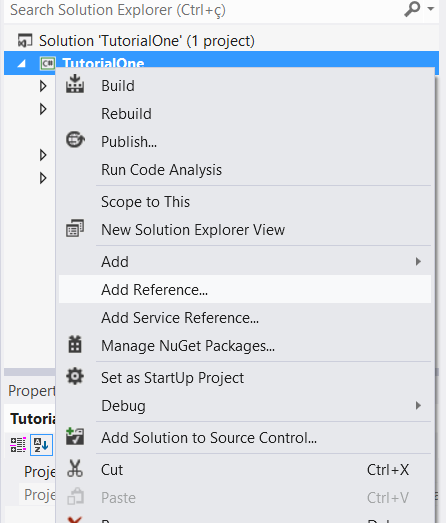Click the New Solution Explorer View icon

tap(75, 228)
